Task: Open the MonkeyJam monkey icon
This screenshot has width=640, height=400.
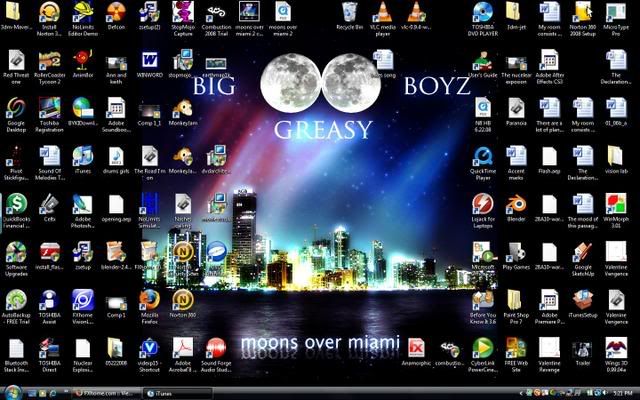Action: (x=182, y=112)
